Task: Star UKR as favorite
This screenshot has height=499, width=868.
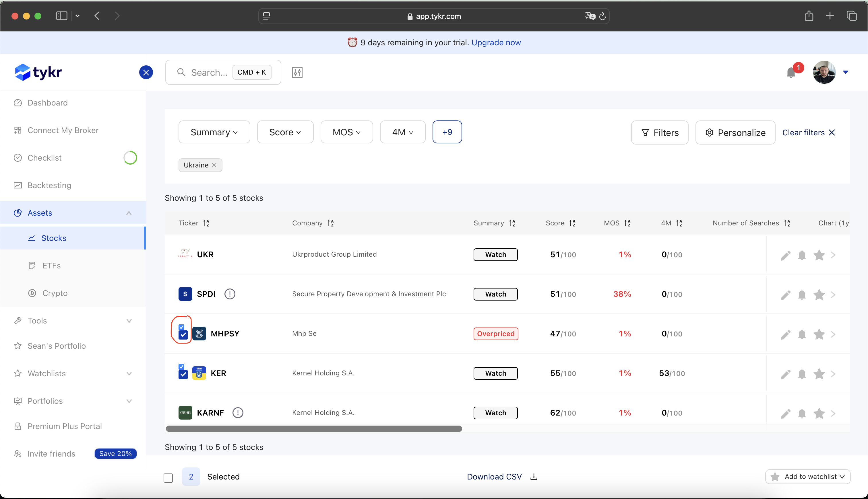Action: tap(819, 255)
